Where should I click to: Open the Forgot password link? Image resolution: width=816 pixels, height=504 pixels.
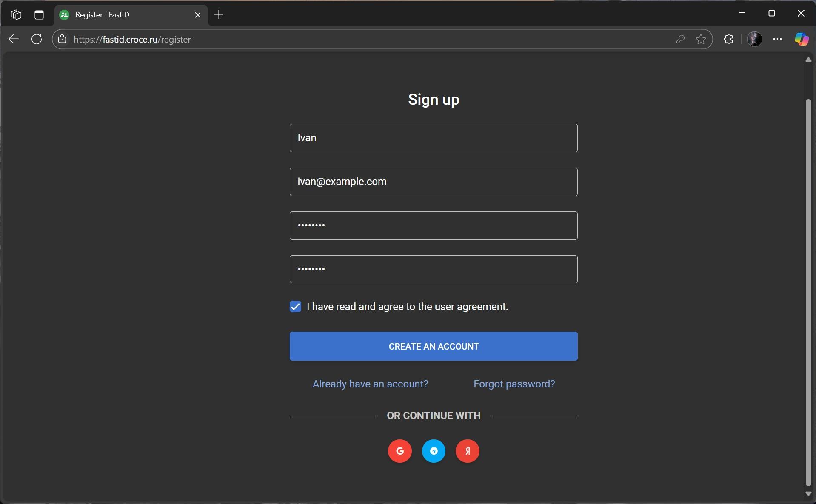click(514, 384)
